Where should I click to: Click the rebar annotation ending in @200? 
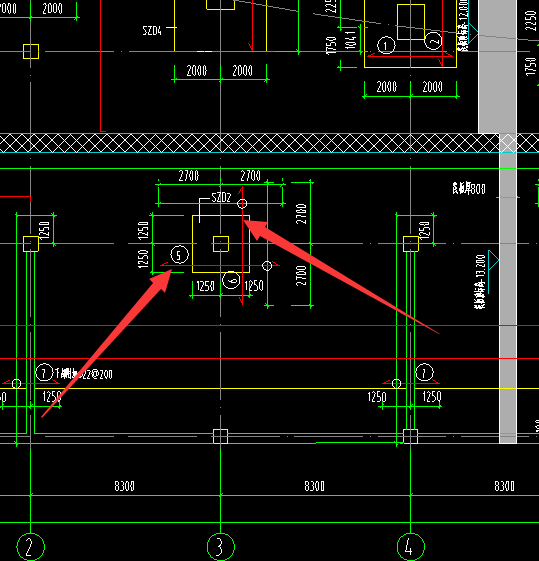pos(84,374)
